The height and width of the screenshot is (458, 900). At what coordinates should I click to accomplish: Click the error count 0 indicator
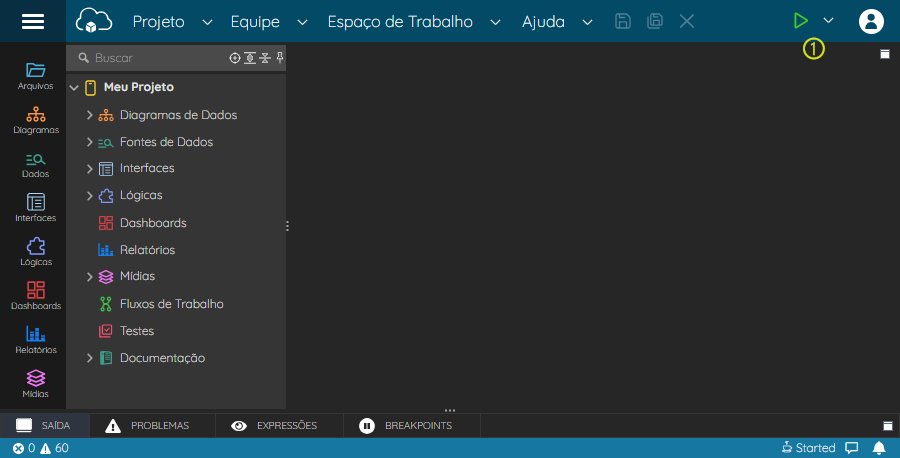click(24, 448)
